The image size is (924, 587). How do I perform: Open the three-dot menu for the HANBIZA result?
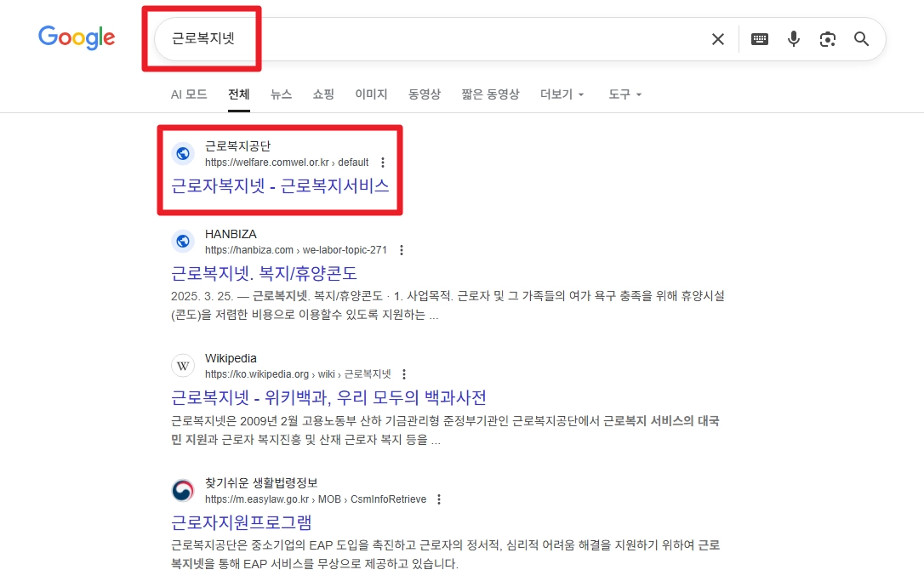click(x=402, y=250)
